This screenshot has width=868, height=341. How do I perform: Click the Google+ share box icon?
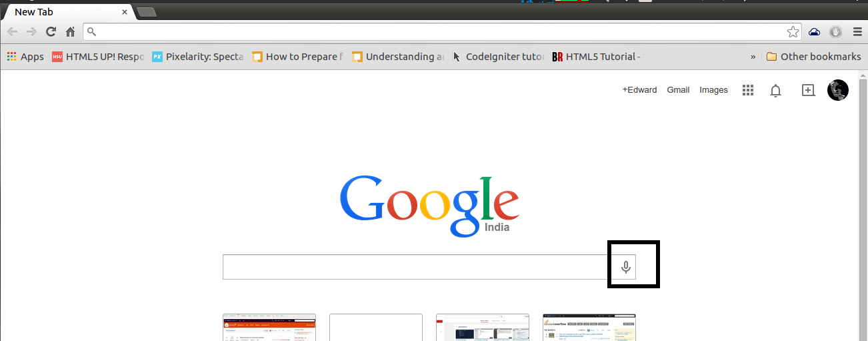point(808,90)
